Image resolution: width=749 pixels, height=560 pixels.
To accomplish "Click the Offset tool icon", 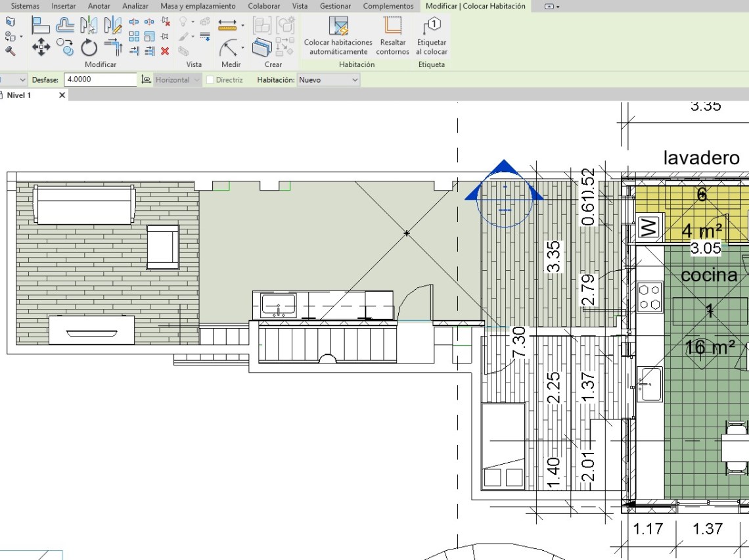I will click(64, 26).
